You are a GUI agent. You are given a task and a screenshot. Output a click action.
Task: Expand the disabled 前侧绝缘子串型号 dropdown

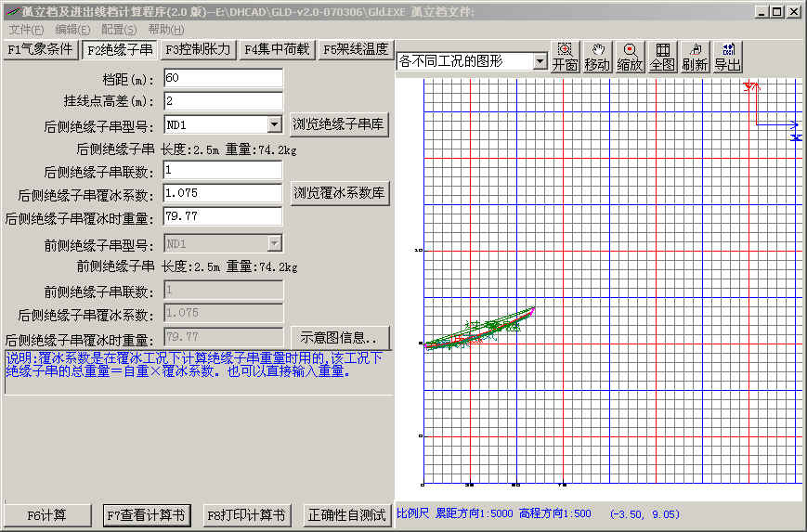274,243
